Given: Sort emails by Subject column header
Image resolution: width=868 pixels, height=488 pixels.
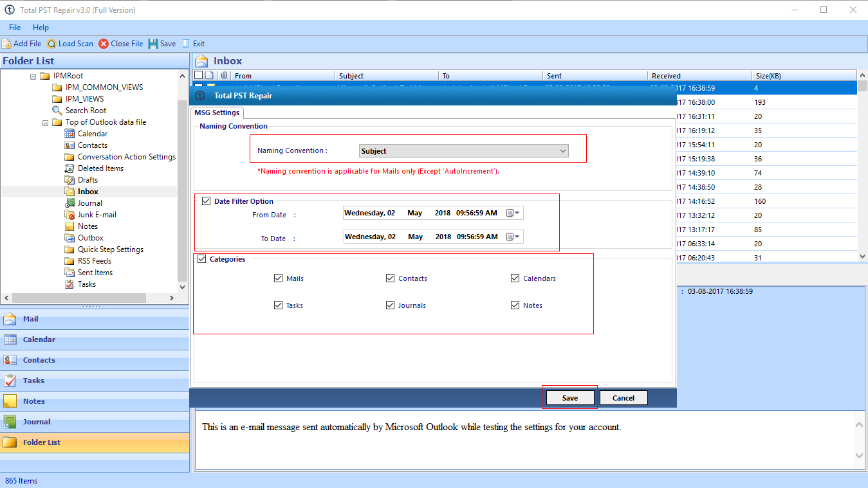Looking at the screenshot, I should click(387, 76).
